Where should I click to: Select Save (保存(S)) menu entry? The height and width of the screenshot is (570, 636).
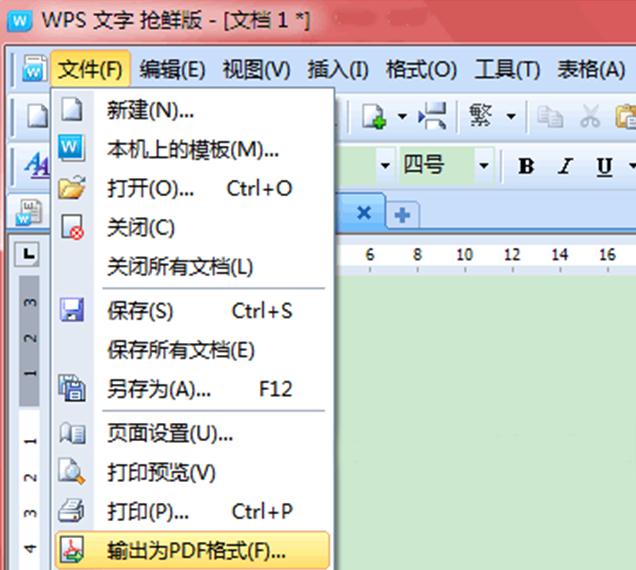click(192, 311)
